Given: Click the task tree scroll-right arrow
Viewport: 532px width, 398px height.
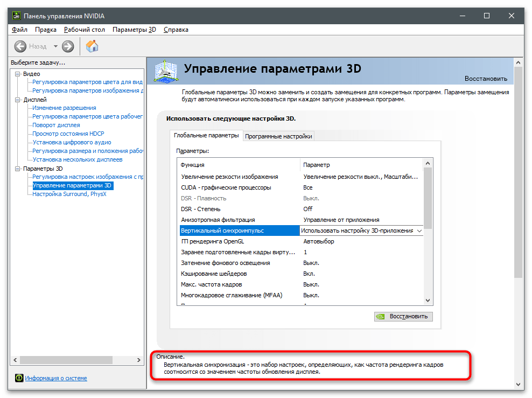Looking at the screenshot, I should (x=139, y=360).
